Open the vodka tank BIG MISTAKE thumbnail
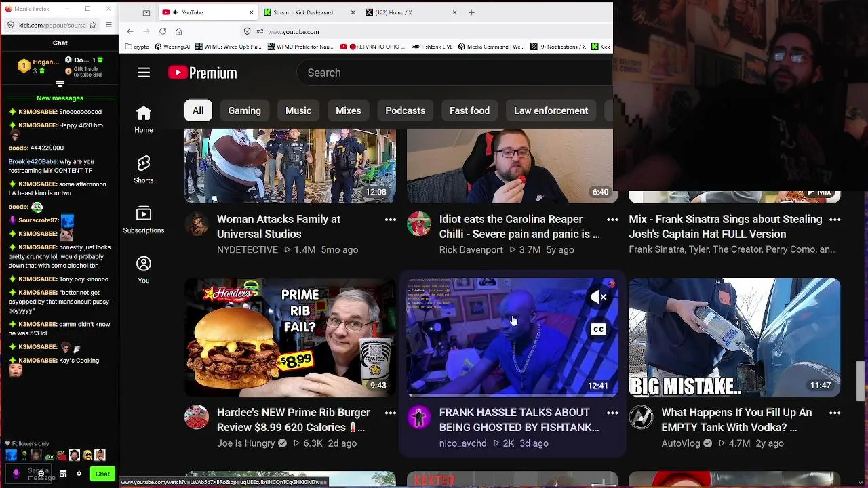868x488 pixels. (734, 337)
